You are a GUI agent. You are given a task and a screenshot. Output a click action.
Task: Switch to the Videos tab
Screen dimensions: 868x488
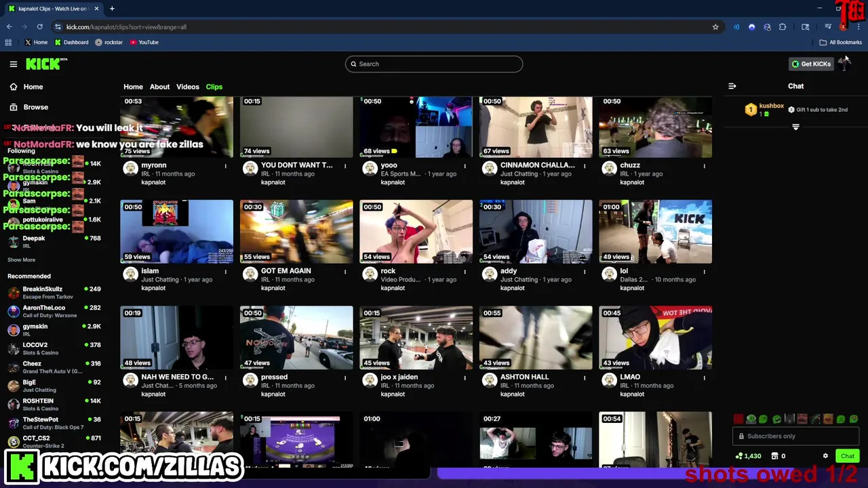188,87
